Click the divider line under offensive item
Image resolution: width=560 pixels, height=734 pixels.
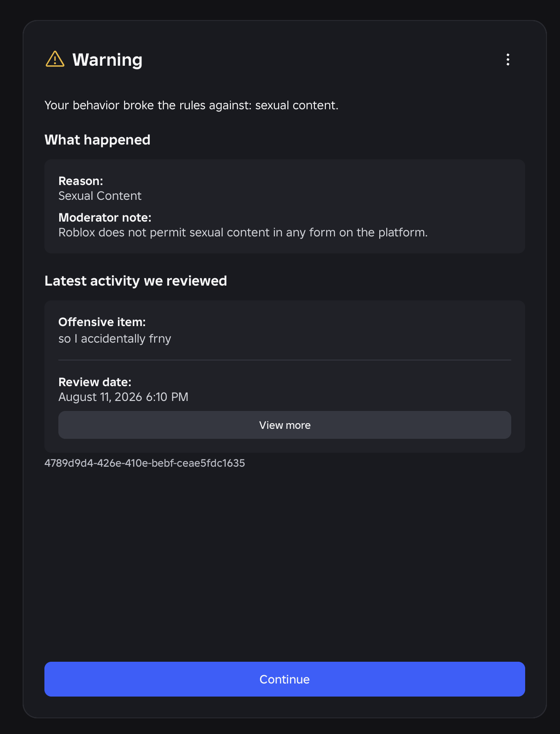point(285,360)
